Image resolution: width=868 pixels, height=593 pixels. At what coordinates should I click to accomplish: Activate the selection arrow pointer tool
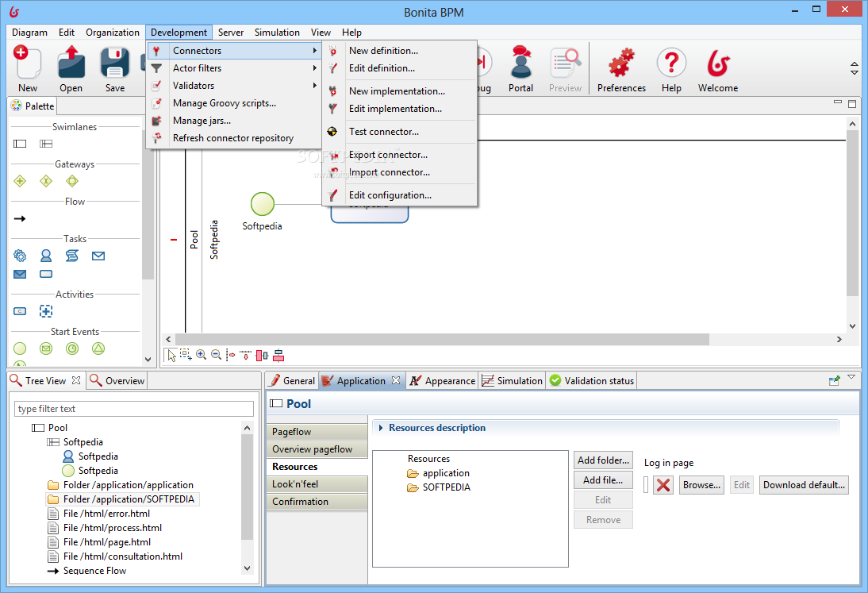(x=171, y=356)
